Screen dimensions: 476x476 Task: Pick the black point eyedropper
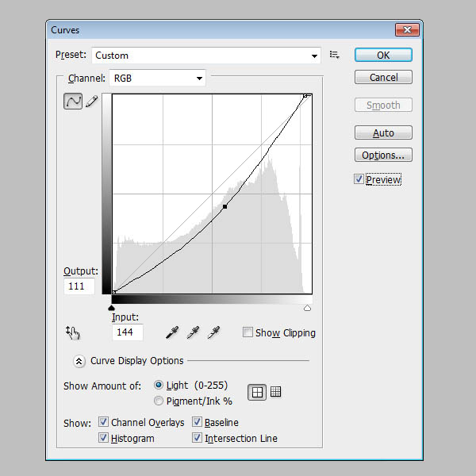[x=172, y=332]
